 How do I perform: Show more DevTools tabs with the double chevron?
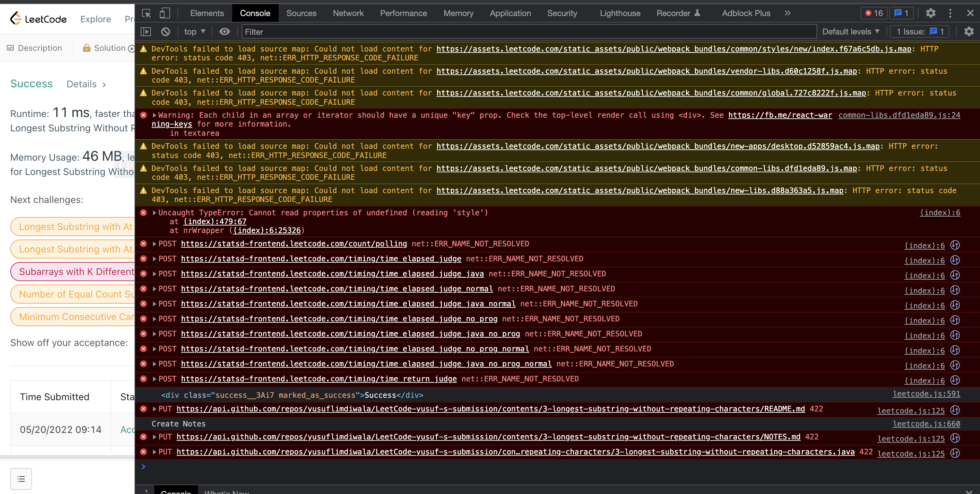[787, 13]
